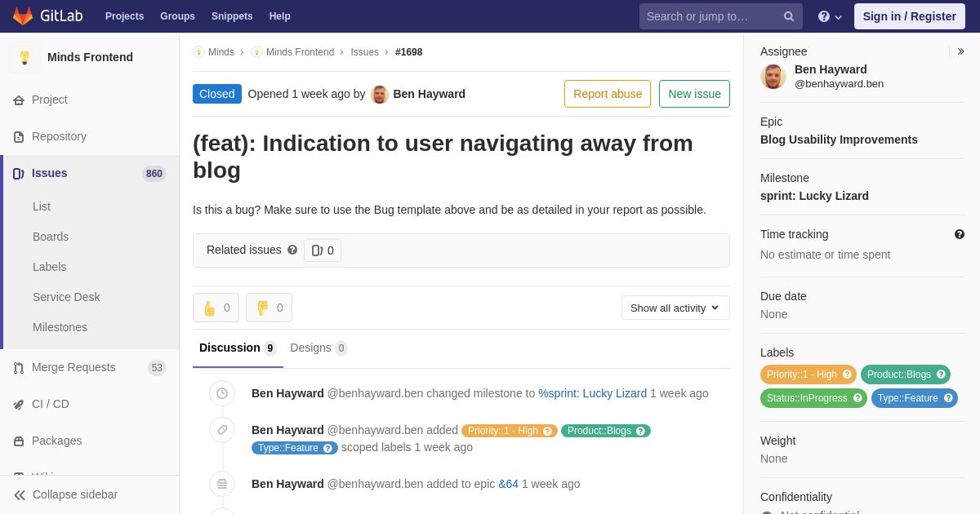The height and width of the screenshot is (514, 980).
Task: Click the Related issues help icon
Action: click(292, 250)
